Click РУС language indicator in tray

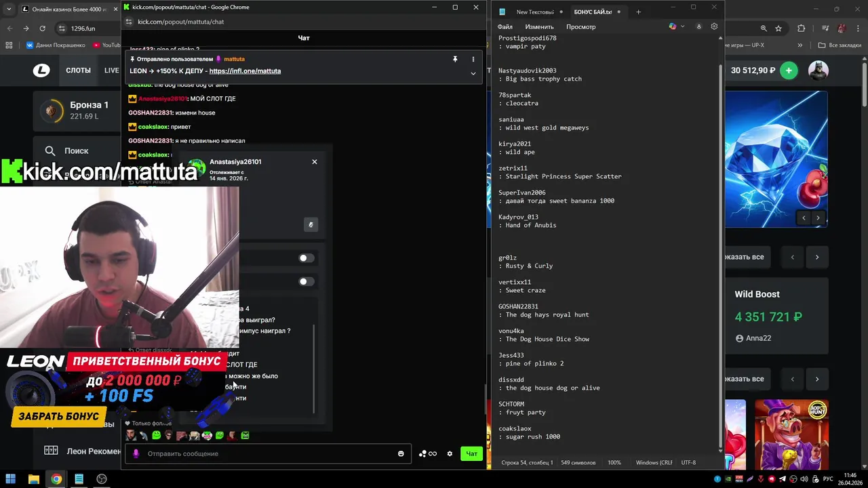coord(828,479)
